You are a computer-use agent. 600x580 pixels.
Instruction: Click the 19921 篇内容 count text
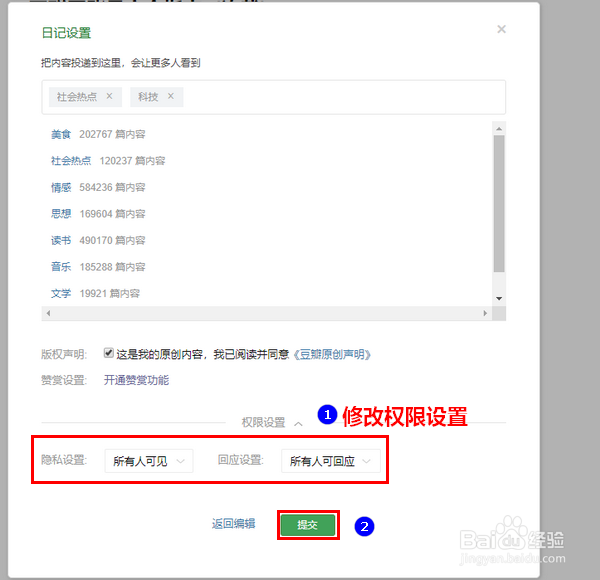click(110, 293)
